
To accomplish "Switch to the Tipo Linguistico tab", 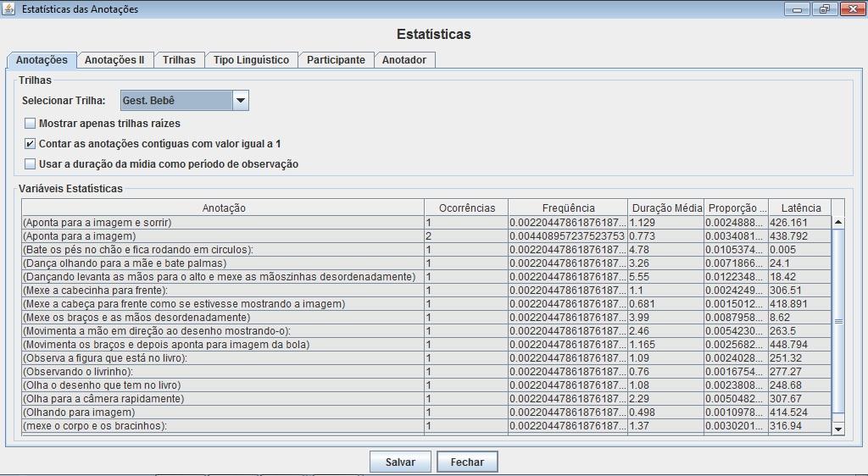I will (x=251, y=60).
